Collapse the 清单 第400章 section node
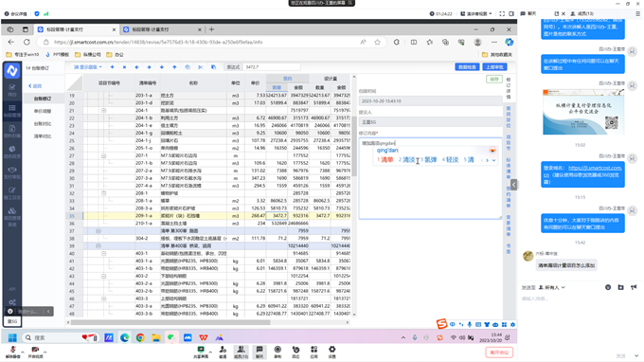 98,245
